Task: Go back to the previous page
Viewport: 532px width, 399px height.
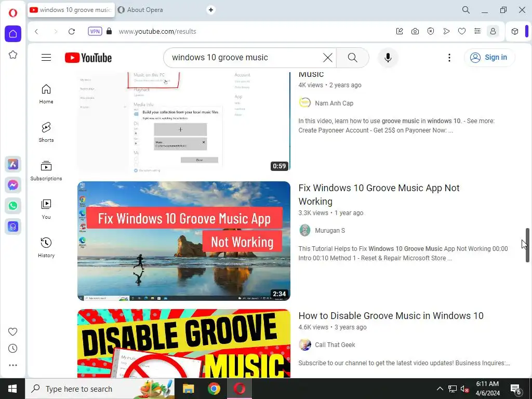Action: (37, 32)
